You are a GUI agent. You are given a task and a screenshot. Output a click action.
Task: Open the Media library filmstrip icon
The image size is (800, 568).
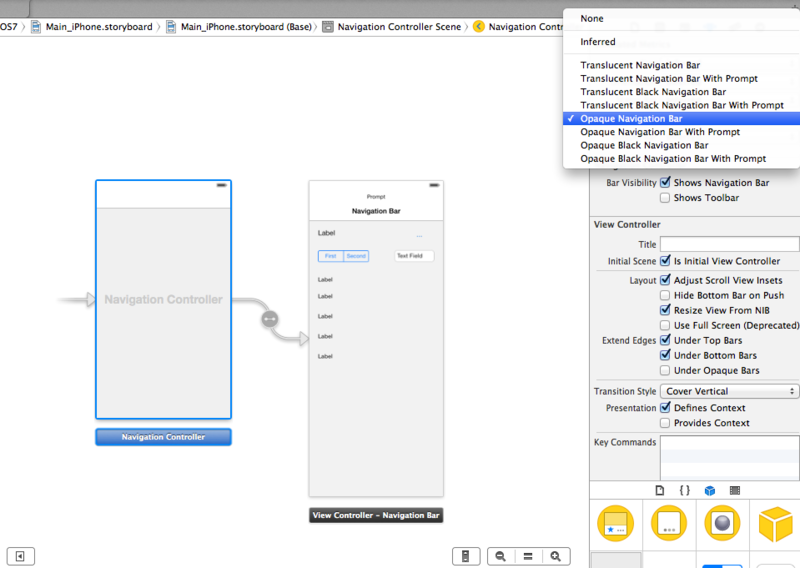coord(735,490)
